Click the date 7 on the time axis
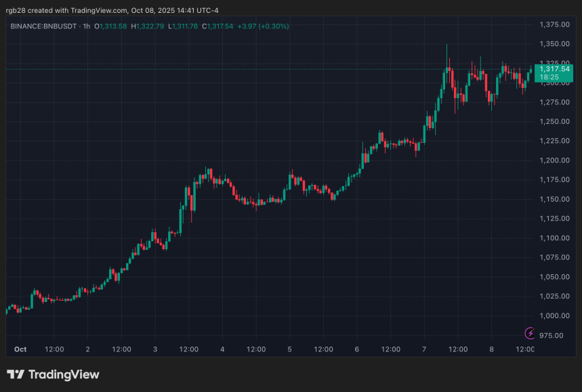Viewport: 582px width, 392px height. click(423, 349)
